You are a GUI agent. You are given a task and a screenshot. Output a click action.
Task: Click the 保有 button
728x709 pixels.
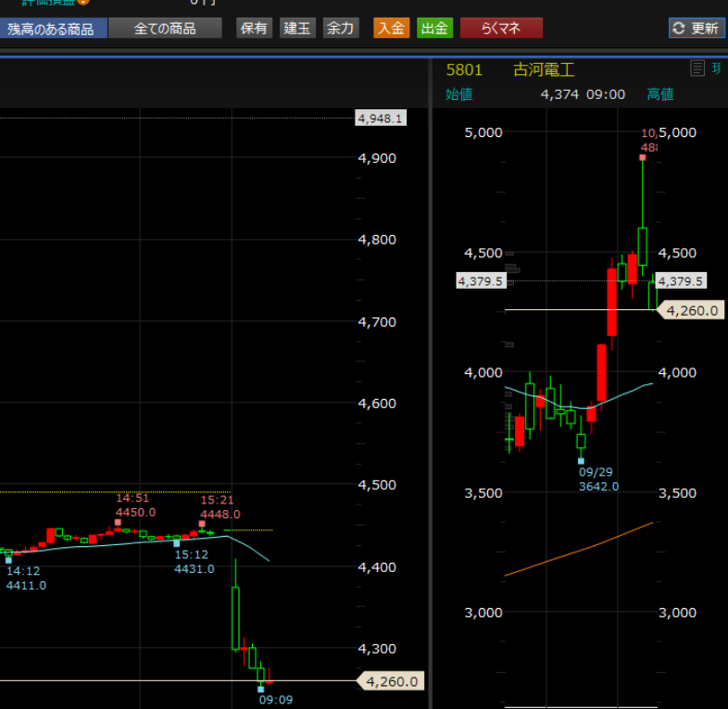tap(254, 29)
